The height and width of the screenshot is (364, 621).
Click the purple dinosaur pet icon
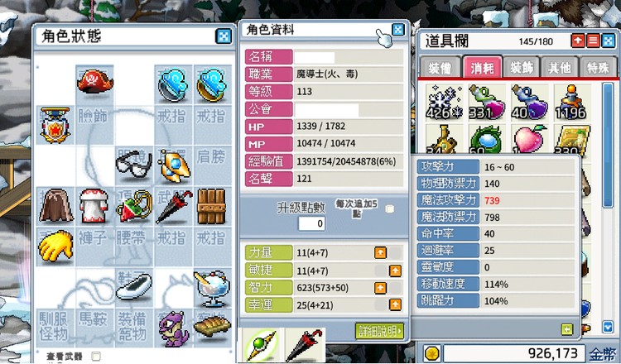[x=174, y=328]
